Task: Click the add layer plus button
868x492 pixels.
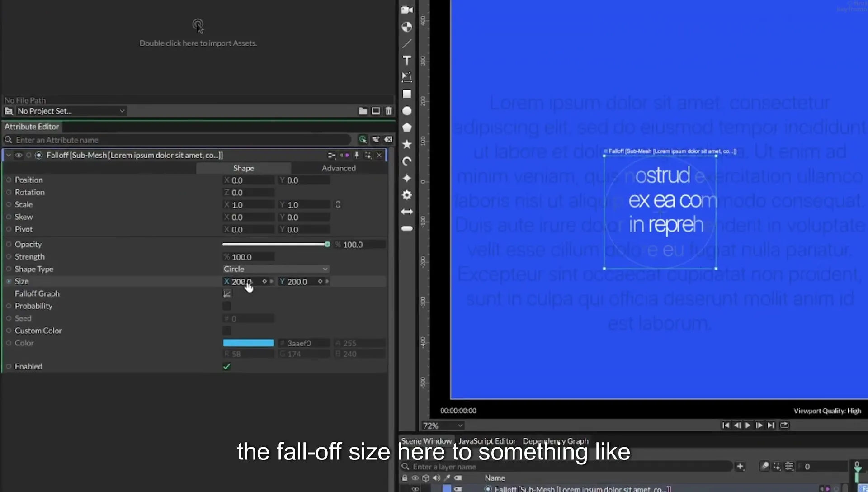Action: [740, 466]
